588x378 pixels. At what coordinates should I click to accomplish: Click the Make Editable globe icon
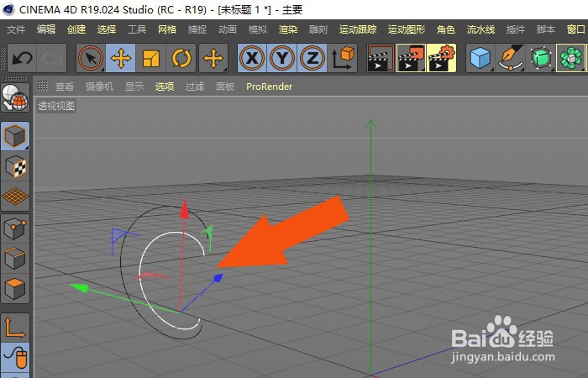[x=15, y=97]
